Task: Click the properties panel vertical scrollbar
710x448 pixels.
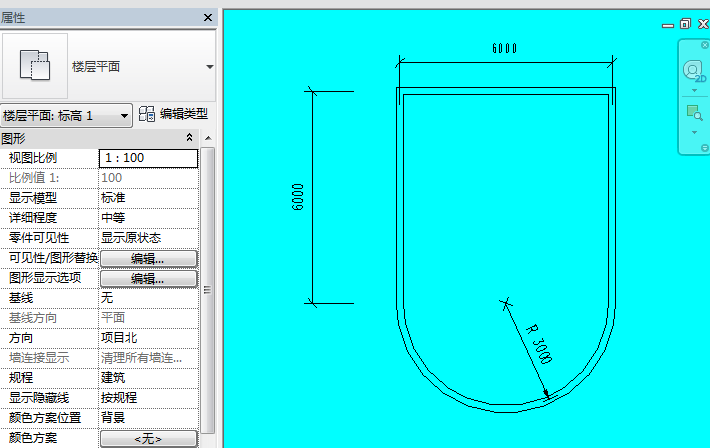Action: pos(208,290)
